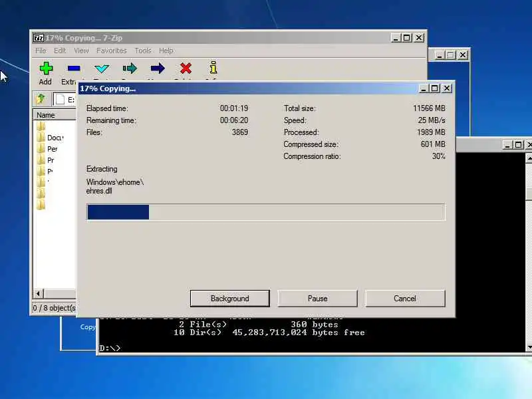
Task: Click the Compression ratio value 30%
Action: click(x=438, y=156)
